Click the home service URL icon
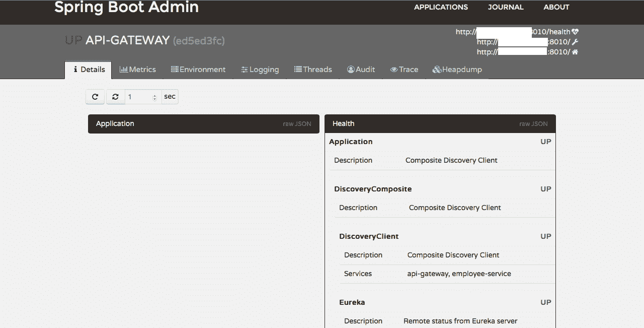 [x=575, y=52]
